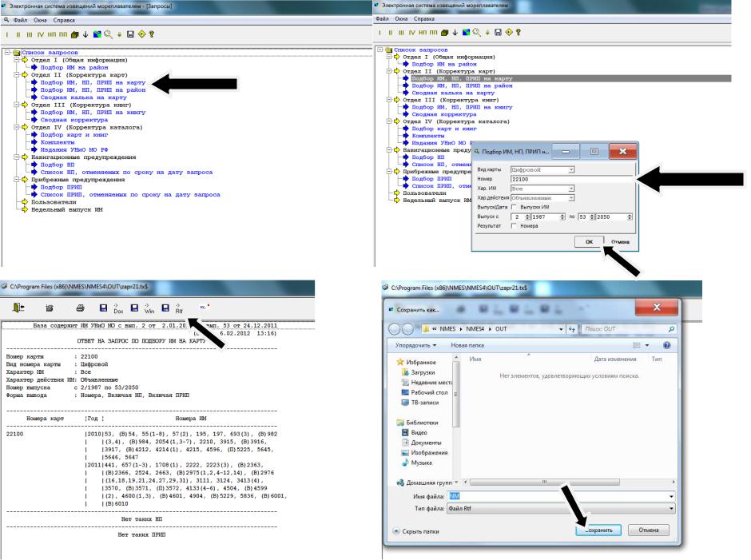Open the Тип файла dropdown
The height and width of the screenshot is (560, 751).
(x=671, y=508)
